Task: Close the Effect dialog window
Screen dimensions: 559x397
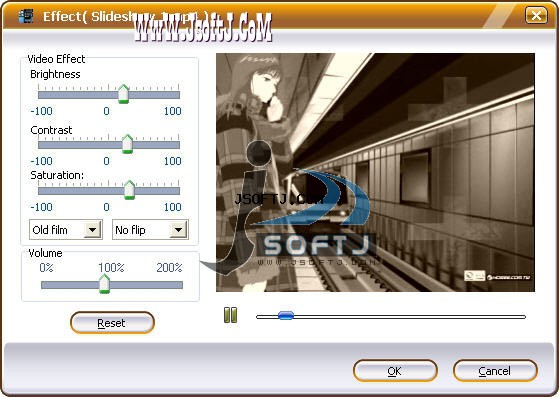Action: [536, 15]
